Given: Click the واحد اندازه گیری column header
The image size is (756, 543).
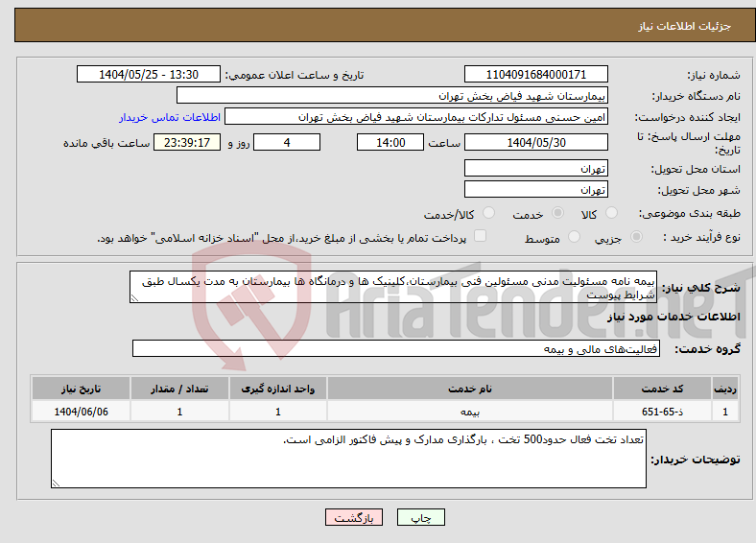Looking at the screenshot, I should click(x=277, y=389).
